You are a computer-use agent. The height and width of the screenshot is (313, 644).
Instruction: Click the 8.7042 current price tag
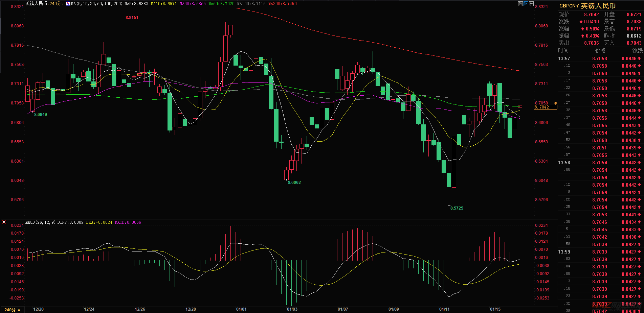click(x=545, y=107)
